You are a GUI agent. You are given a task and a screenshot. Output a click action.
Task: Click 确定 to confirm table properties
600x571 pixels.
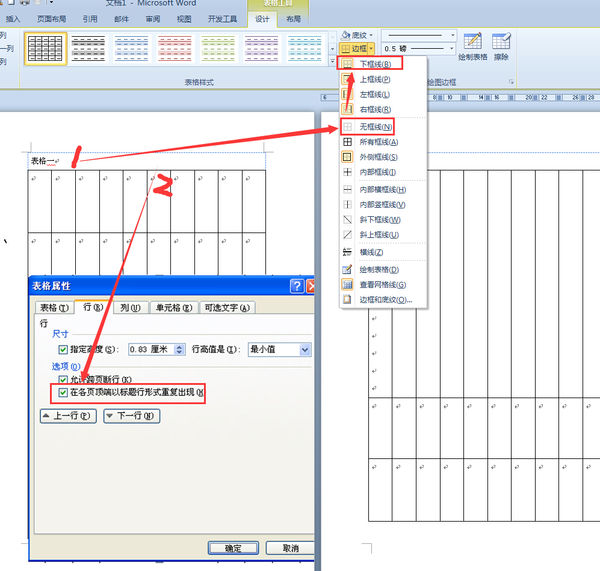(x=233, y=548)
